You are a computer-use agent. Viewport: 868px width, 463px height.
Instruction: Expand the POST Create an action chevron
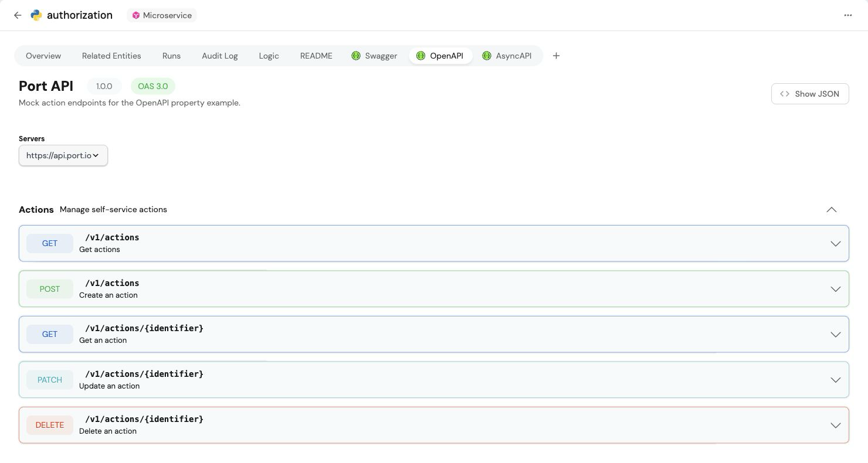(835, 289)
